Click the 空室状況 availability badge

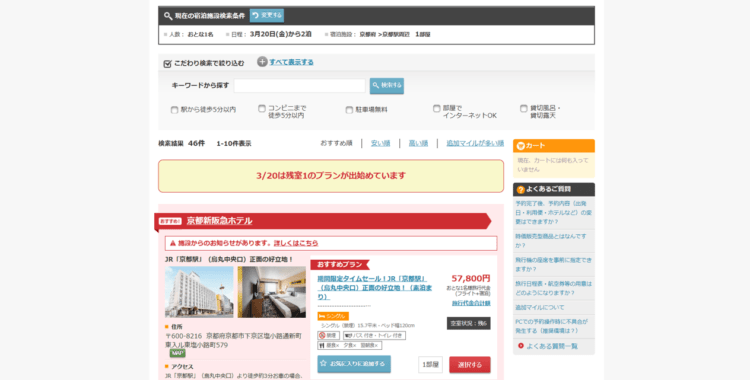[469, 323]
